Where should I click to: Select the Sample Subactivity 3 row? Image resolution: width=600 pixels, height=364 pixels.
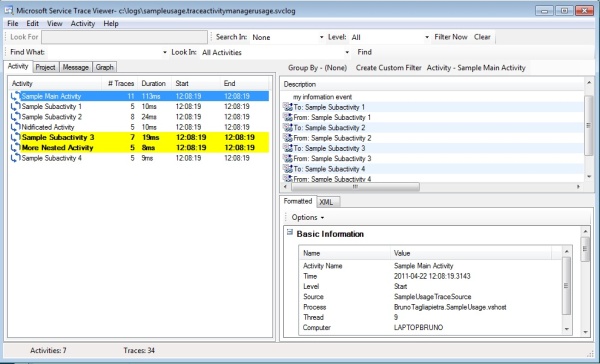(x=139, y=137)
